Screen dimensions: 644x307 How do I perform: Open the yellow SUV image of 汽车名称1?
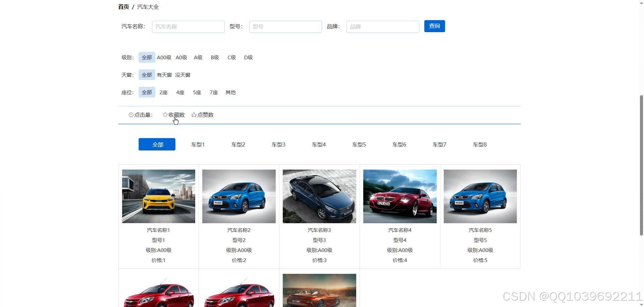tap(159, 196)
